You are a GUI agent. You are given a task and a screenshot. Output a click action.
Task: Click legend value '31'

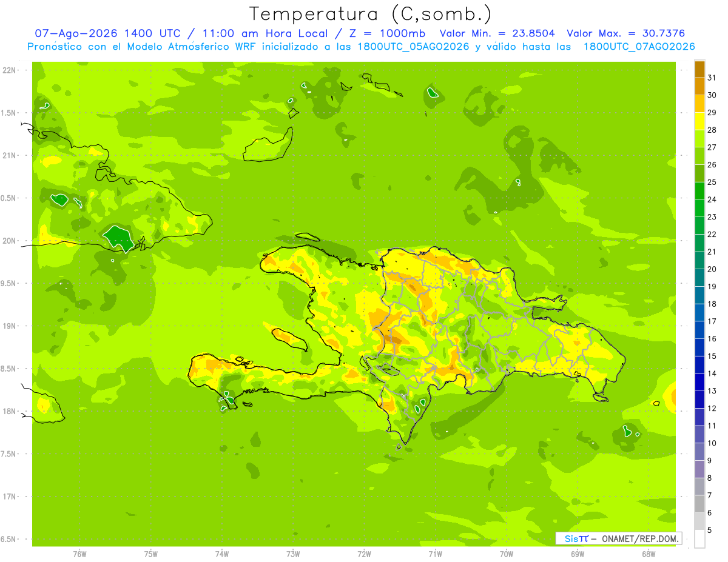(712, 78)
